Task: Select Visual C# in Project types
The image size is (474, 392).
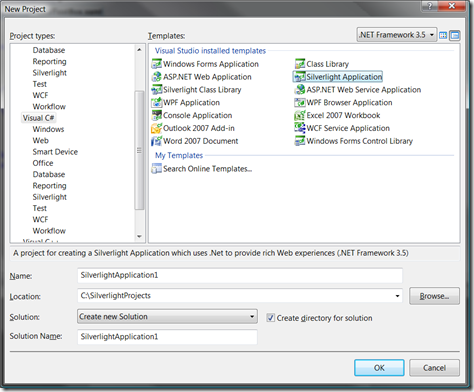Action: point(38,118)
